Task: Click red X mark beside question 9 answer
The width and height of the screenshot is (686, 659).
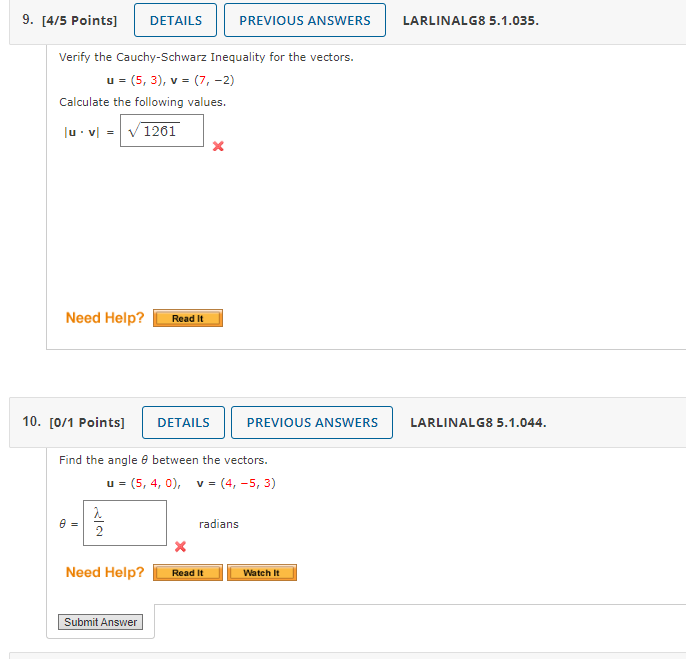Action: [218, 146]
